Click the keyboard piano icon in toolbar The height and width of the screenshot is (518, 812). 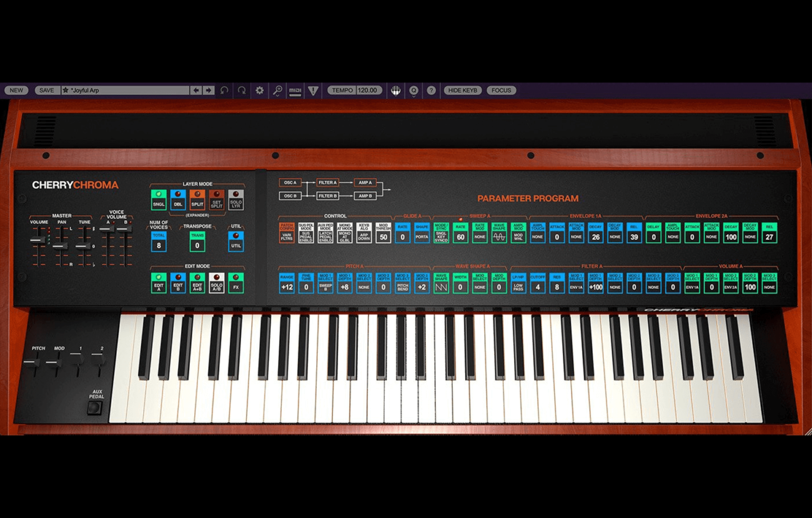click(x=395, y=90)
